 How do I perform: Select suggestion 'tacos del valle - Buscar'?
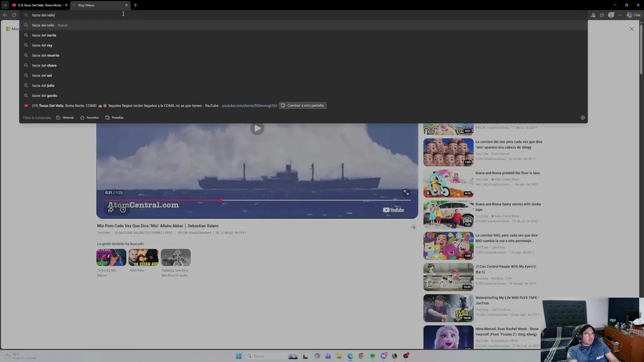[x=303, y=25]
